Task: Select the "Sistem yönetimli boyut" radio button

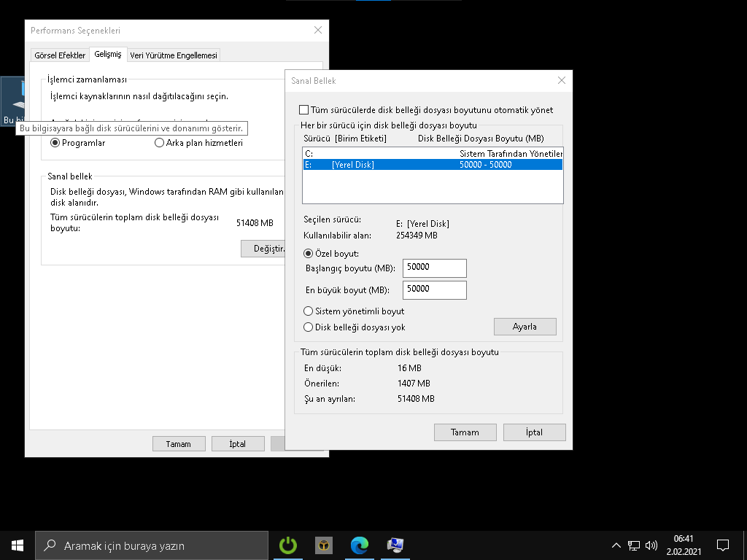Action: click(x=308, y=311)
